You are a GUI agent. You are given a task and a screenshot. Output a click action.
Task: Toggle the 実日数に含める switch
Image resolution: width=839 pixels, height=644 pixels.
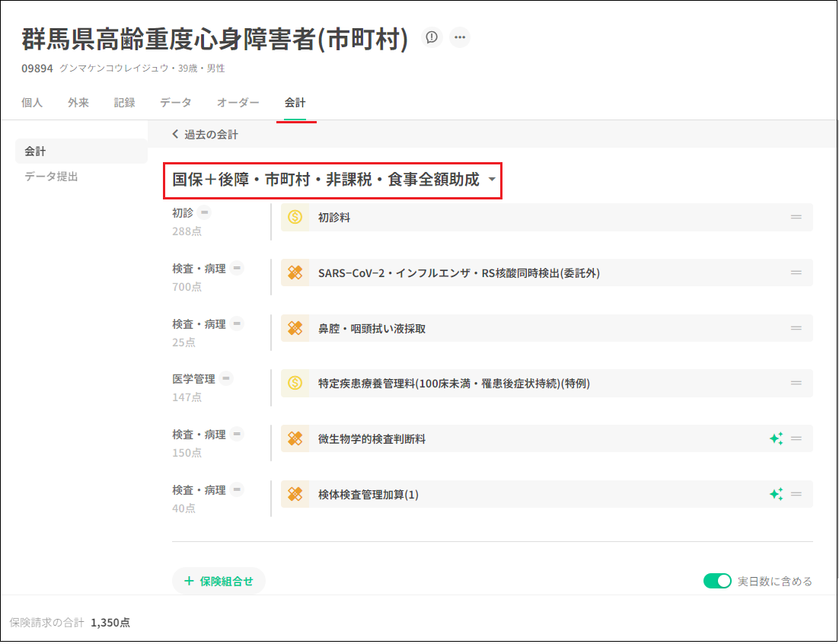pos(716,582)
